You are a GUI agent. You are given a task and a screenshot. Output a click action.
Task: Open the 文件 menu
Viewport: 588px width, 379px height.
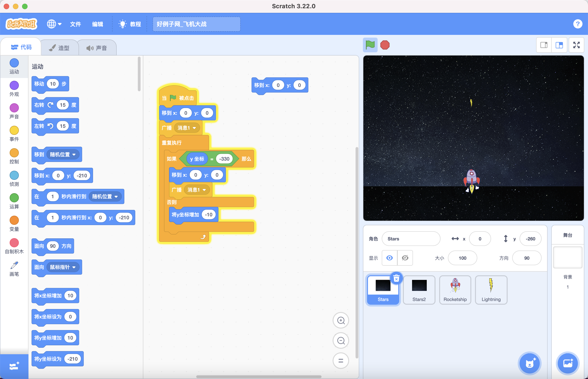coord(75,24)
